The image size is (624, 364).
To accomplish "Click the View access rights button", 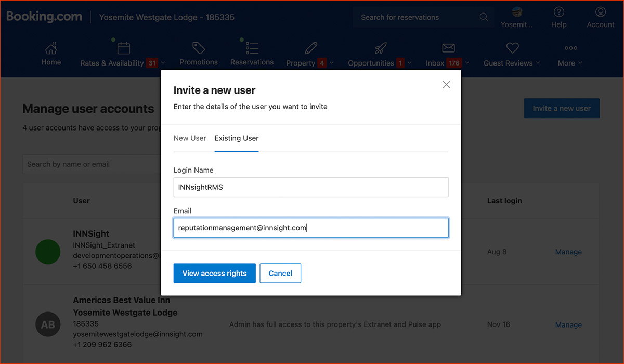I will pyautogui.click(x=214, y=274).
